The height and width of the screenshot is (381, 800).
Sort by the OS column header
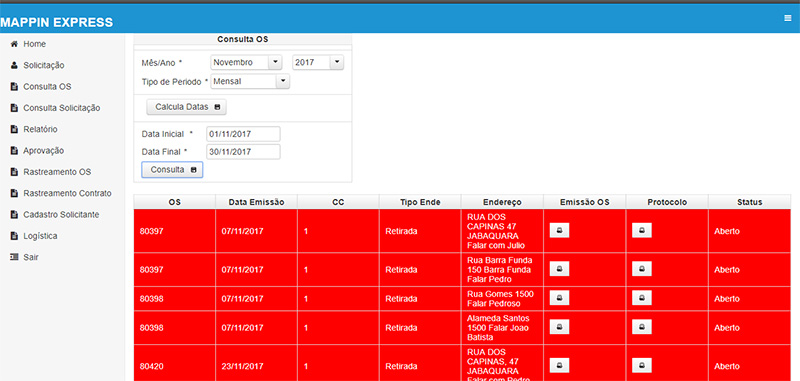point(174,202)
